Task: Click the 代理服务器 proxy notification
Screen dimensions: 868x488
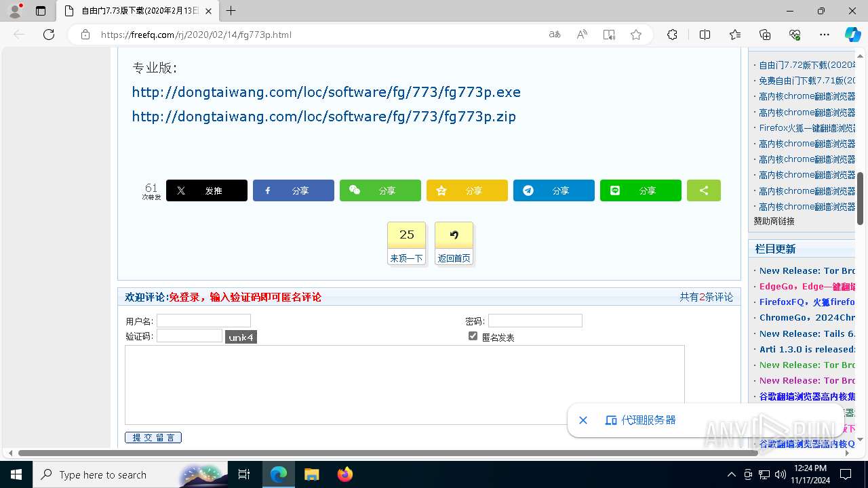Action: pos(641,420)
